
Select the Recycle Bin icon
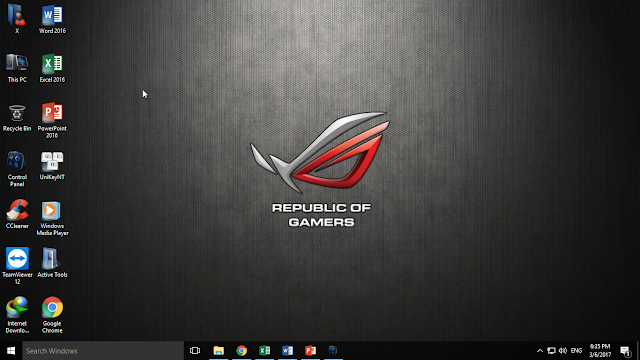click(x=17, y=118)
